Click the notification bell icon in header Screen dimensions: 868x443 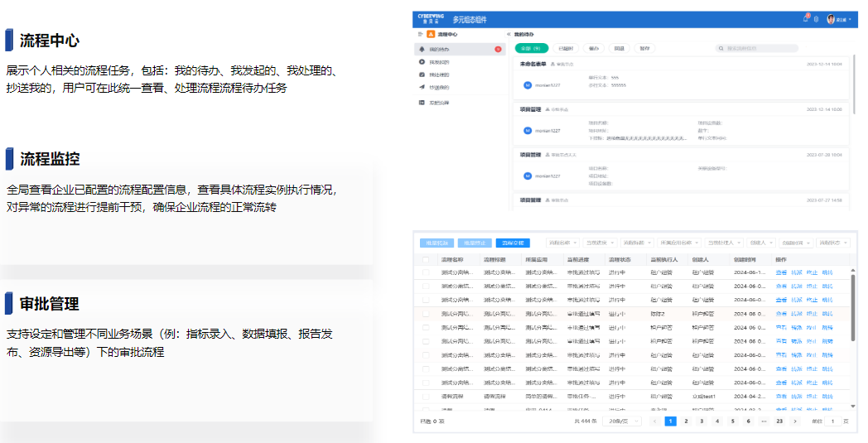[807, 17]
